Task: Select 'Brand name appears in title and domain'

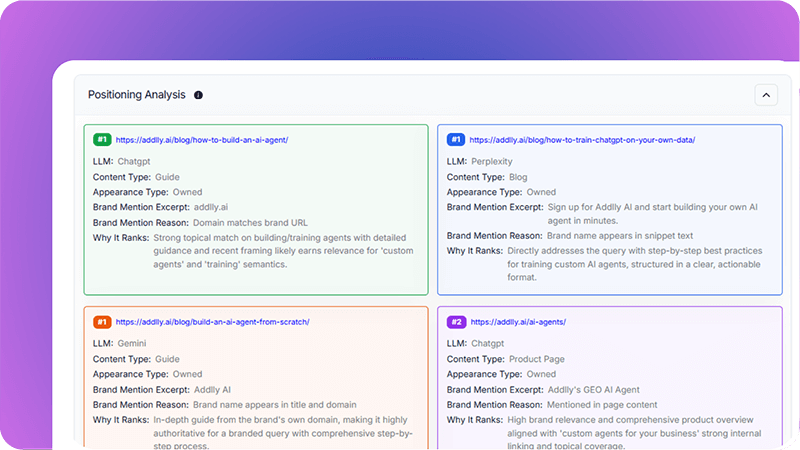Action: (x=274, y=405)
